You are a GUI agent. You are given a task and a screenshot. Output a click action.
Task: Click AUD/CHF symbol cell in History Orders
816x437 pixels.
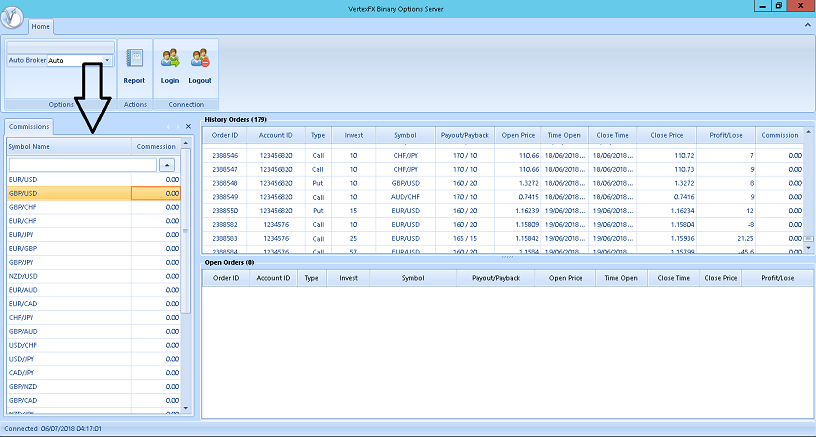[x=405, y=197]
